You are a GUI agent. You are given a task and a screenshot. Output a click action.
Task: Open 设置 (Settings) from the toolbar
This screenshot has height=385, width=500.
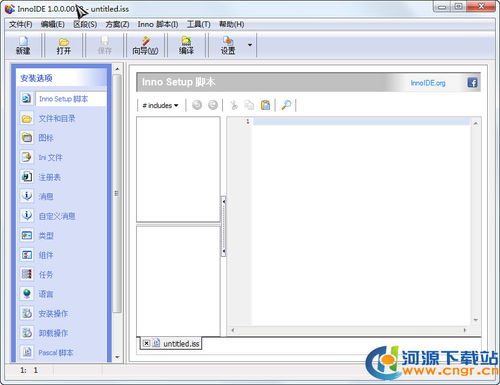click(x=228, y=46)
